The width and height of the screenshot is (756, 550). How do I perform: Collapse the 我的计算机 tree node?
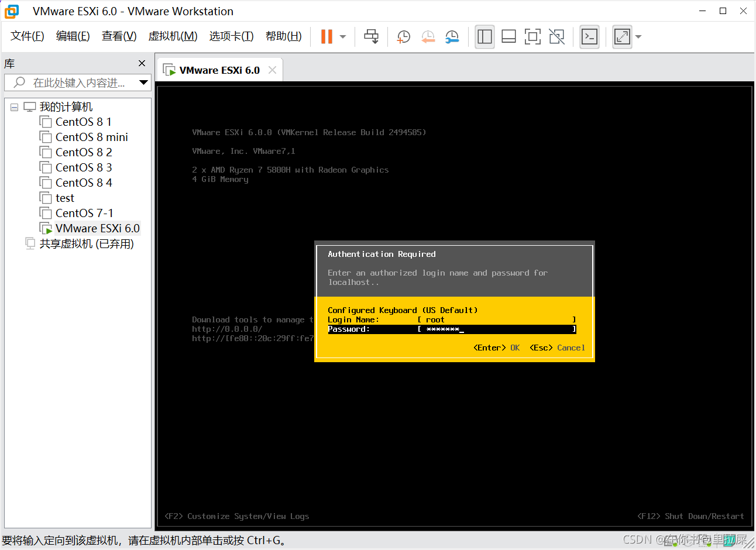click(x=14, y=107)
